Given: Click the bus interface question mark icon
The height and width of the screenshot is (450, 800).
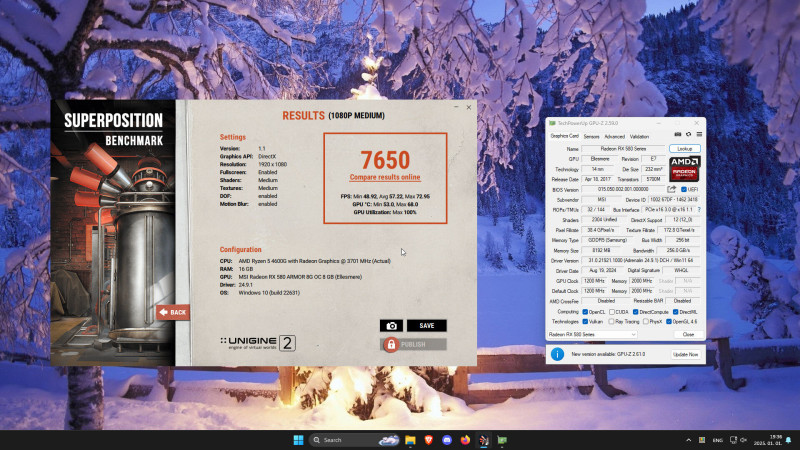Looking at the screenshot, I should (698, 210).
